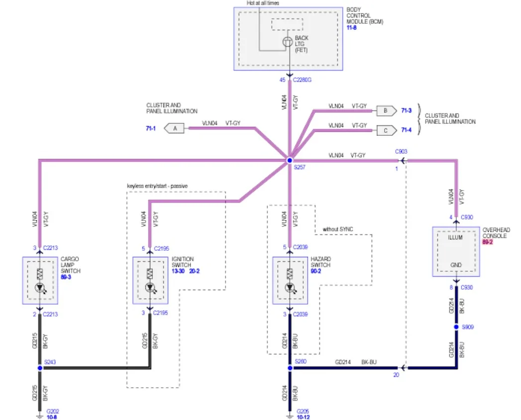Select the S257 splice junction dot
This screenshot has height=420, width=521.
(290, 160)
